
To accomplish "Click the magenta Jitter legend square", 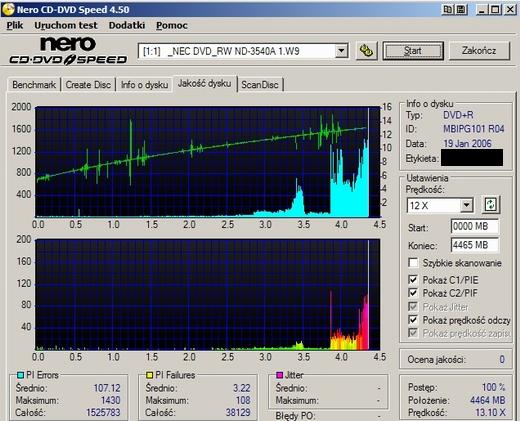I will pos(279,375).
